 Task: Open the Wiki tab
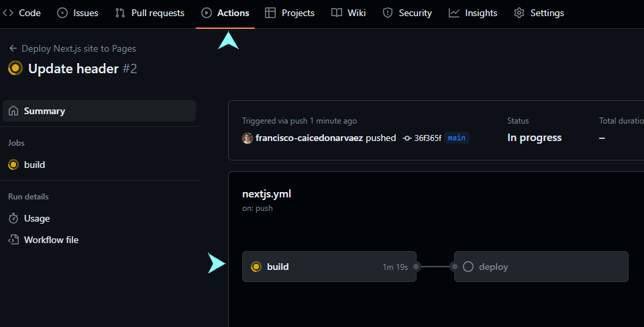(349, 13)
